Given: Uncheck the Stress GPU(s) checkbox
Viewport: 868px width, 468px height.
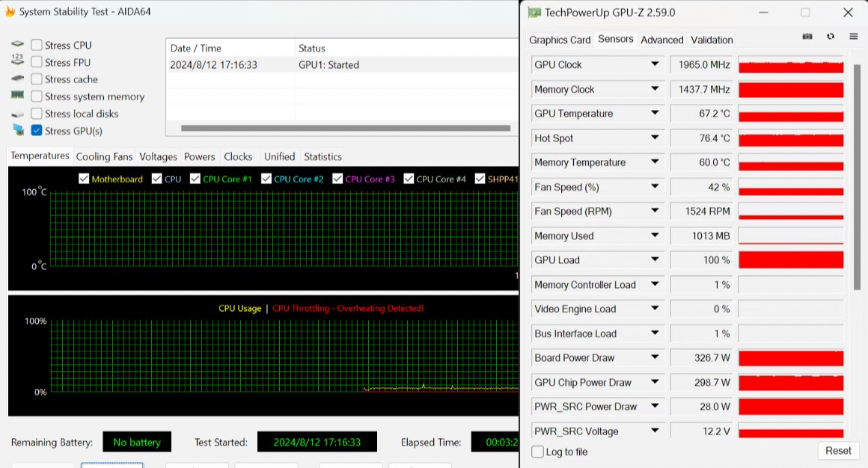Looking at the screenshot, I should pos(37,131).
